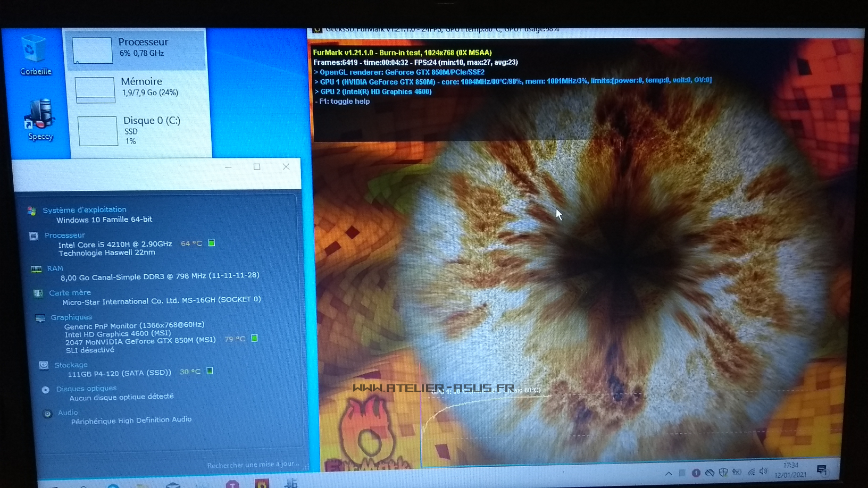Click the green CPU temperature indicator at 64 °C
The width and height of the screenshot is (868, 488).
[211, 243]
